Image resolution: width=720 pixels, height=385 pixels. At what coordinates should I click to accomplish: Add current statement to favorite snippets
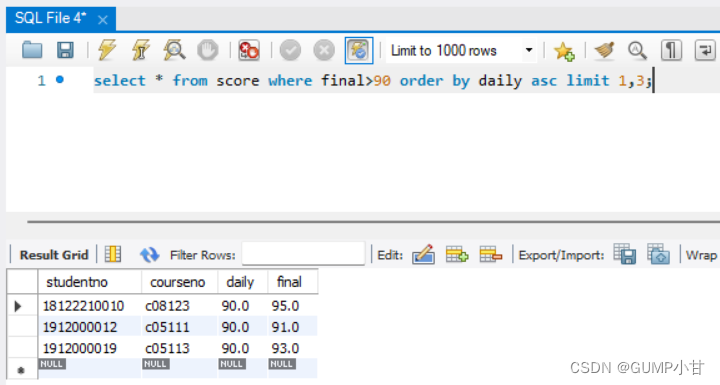[x=564, y=51]
